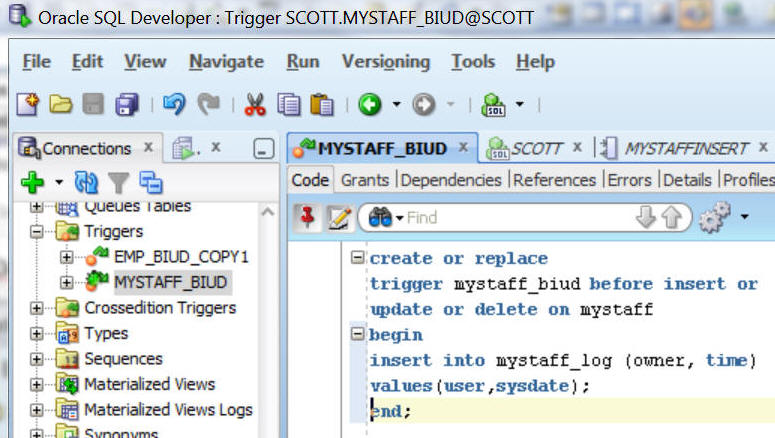Apply filter in Connections panel
This screenshot has width=775, height=438.
119,183
